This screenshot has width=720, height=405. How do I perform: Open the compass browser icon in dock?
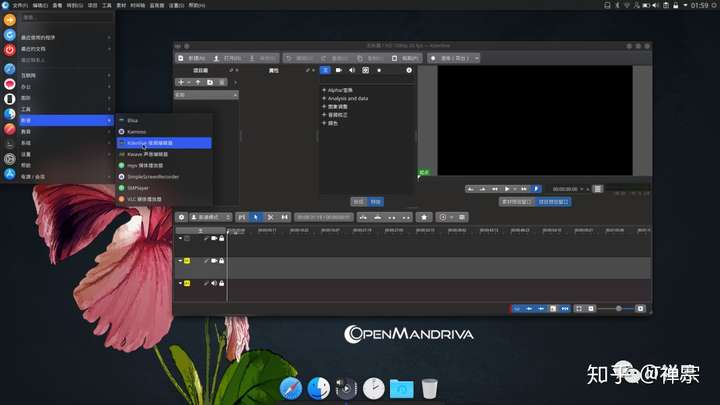(291, 388)
